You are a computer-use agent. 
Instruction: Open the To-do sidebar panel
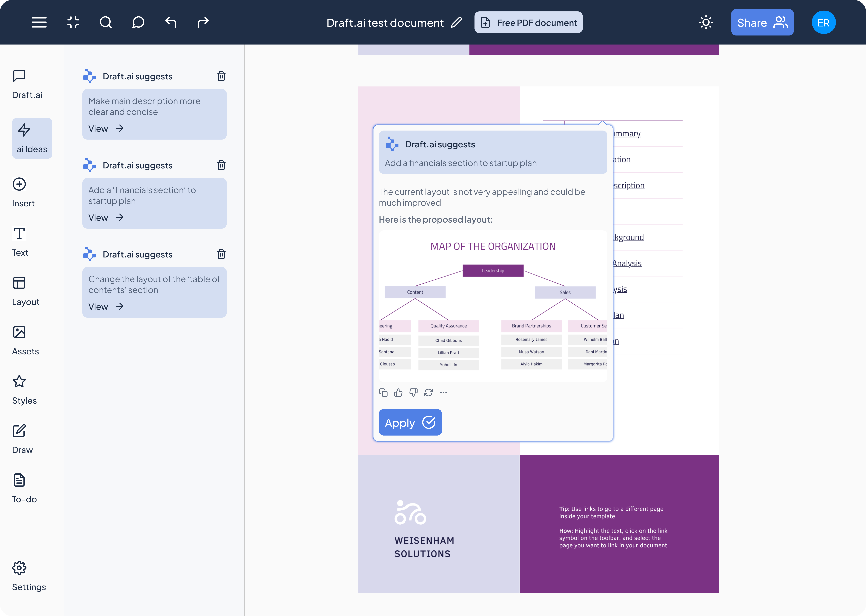24,489
